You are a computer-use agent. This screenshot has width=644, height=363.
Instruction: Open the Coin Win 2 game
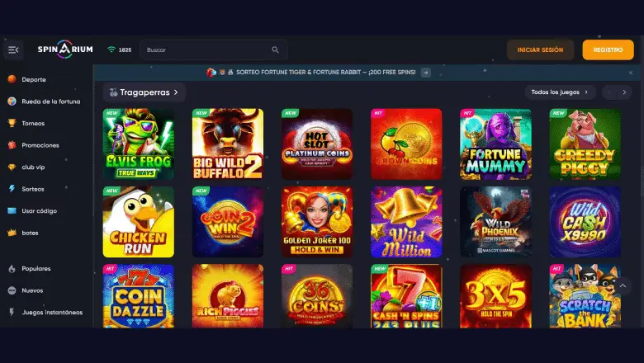(x=228, y=222)
